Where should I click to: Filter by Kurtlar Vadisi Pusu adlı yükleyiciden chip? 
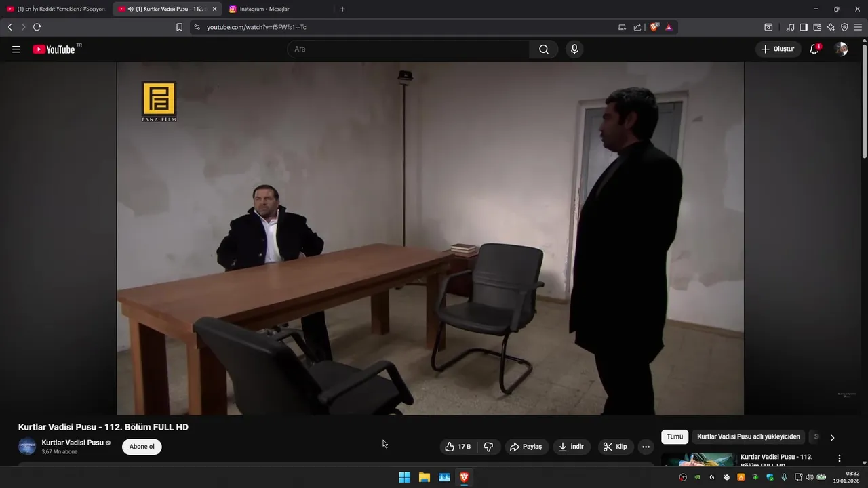(749, 437)
